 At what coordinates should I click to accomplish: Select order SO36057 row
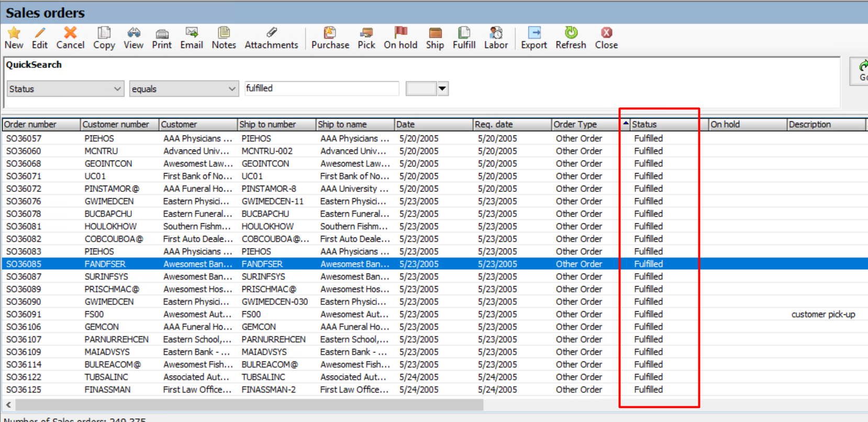434,139
